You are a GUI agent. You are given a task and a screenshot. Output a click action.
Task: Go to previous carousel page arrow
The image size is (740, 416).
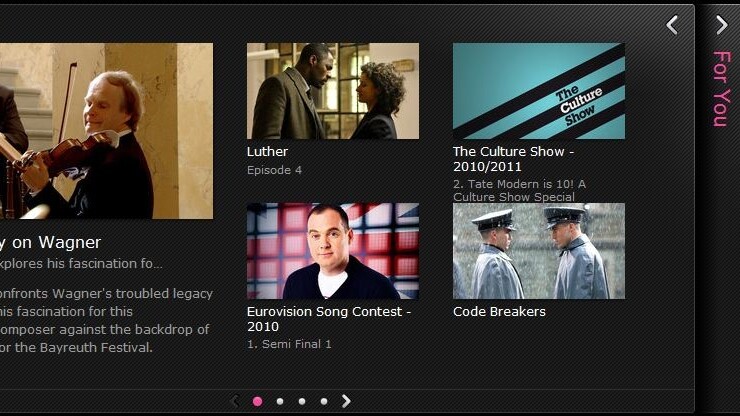[x=235, y=401]
